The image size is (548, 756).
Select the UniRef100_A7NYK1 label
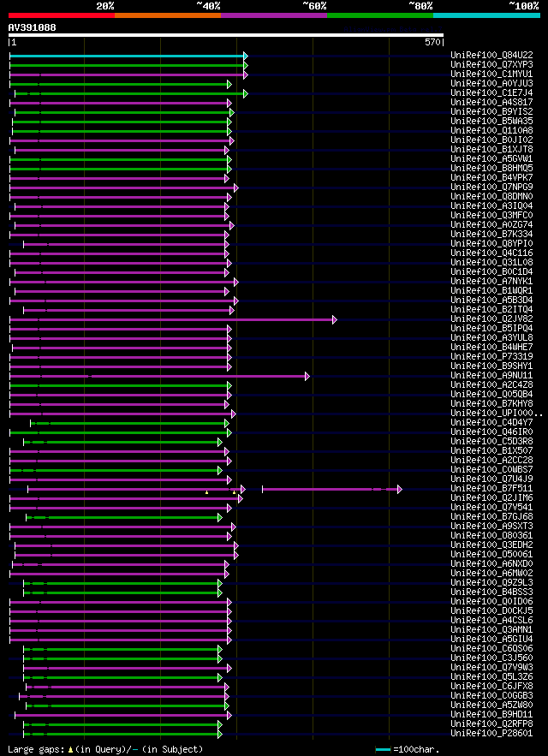tap(491, 281)
